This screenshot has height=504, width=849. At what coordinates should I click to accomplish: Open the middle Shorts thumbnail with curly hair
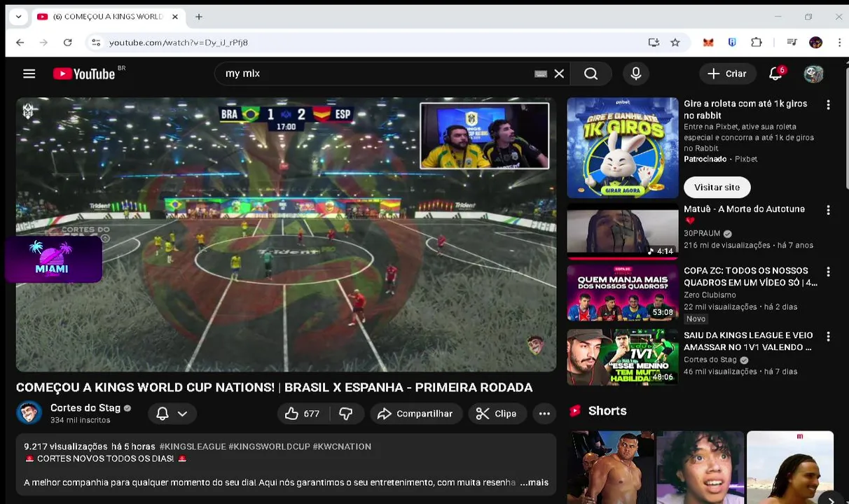coord(700,468)
